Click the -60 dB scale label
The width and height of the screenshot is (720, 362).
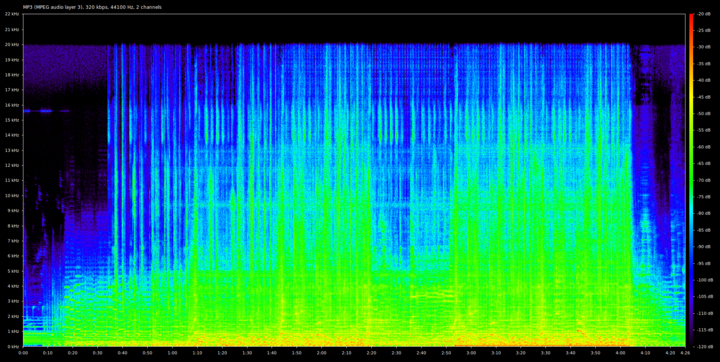tap(704, 147)
